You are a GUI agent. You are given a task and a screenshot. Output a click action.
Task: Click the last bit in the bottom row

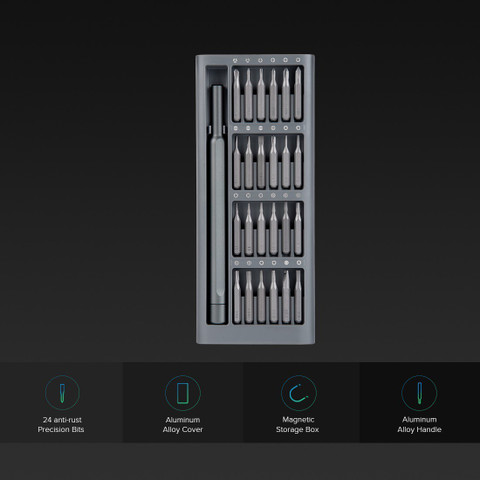pos(298,297)
